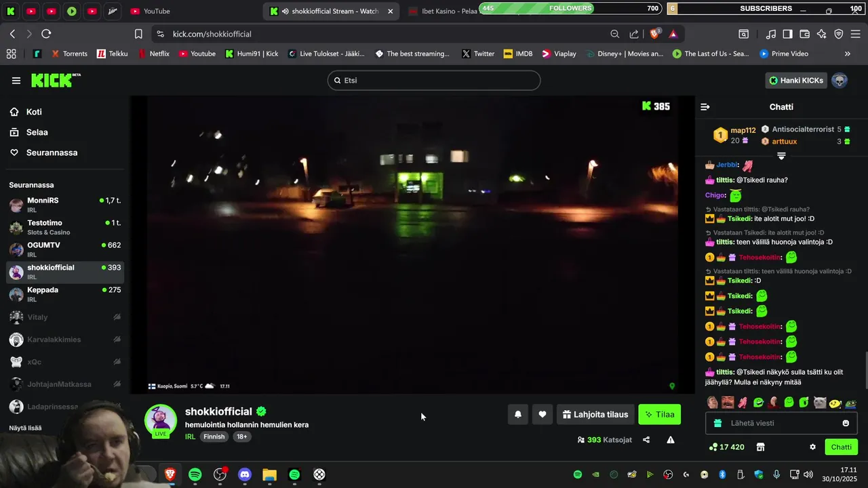Expand the bookmarks overflow chevron

pyautogui.click(x=847, y=54)
